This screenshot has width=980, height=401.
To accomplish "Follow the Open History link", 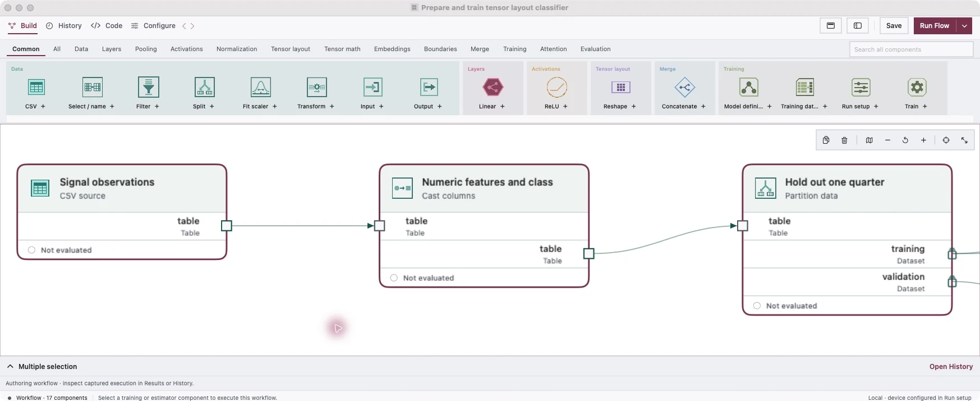I will [x=951, y=367].
